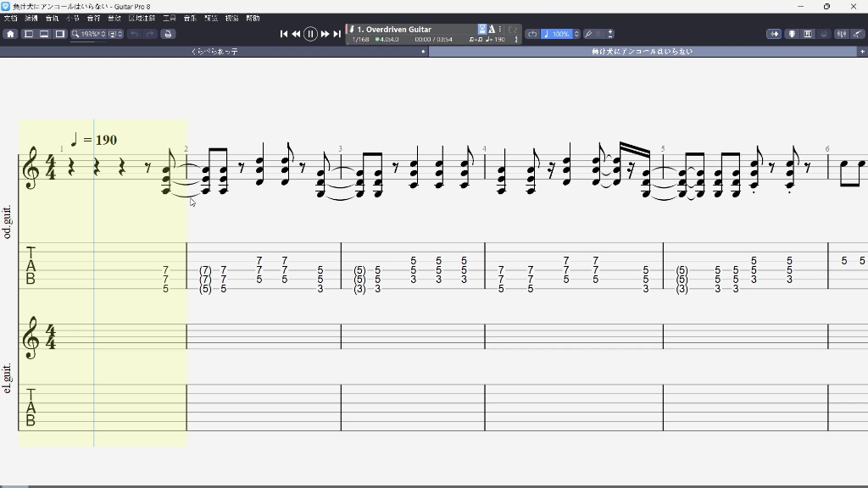Open the Section (区域注释) menu

(x=142, y=19)
